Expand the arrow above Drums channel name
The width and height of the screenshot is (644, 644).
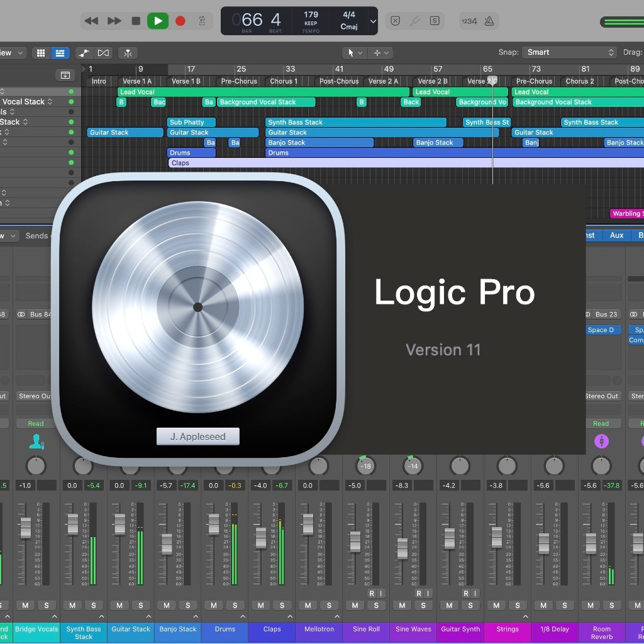[243, 616]
